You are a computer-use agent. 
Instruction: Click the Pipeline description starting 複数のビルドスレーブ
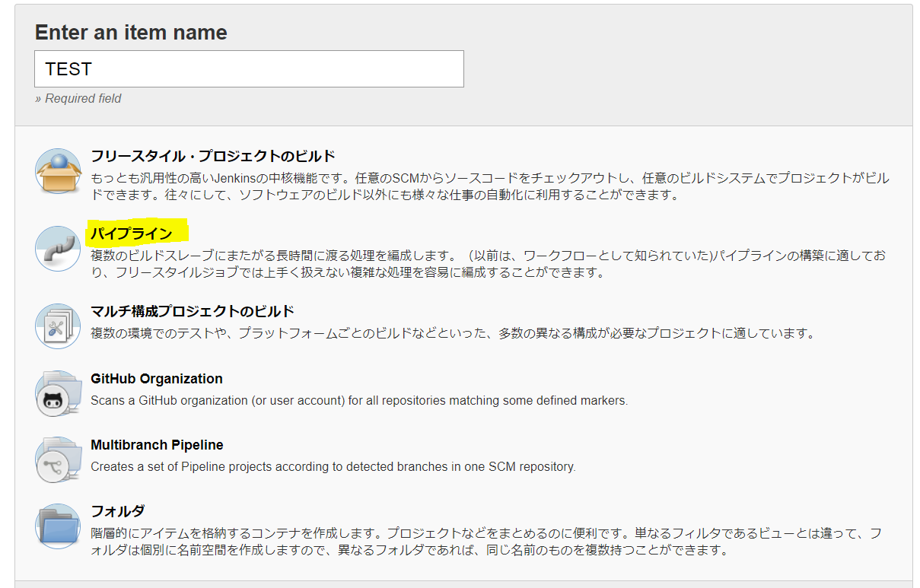coord(489,264)
